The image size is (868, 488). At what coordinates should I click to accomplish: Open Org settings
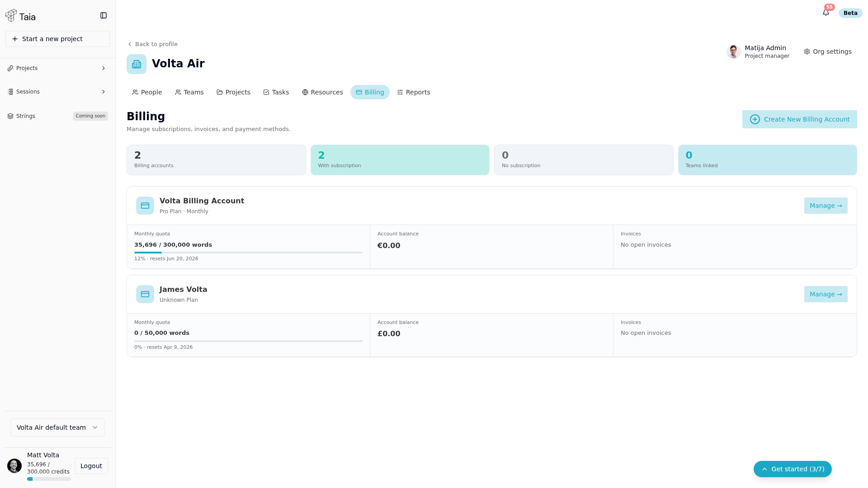[828, 52]
